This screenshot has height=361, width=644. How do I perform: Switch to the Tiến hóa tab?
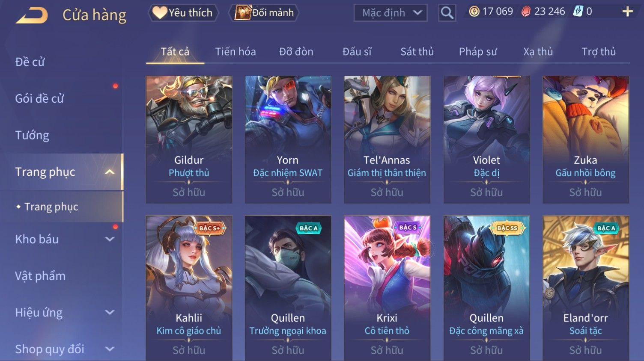pyautogui.click(x=236, y=52)
